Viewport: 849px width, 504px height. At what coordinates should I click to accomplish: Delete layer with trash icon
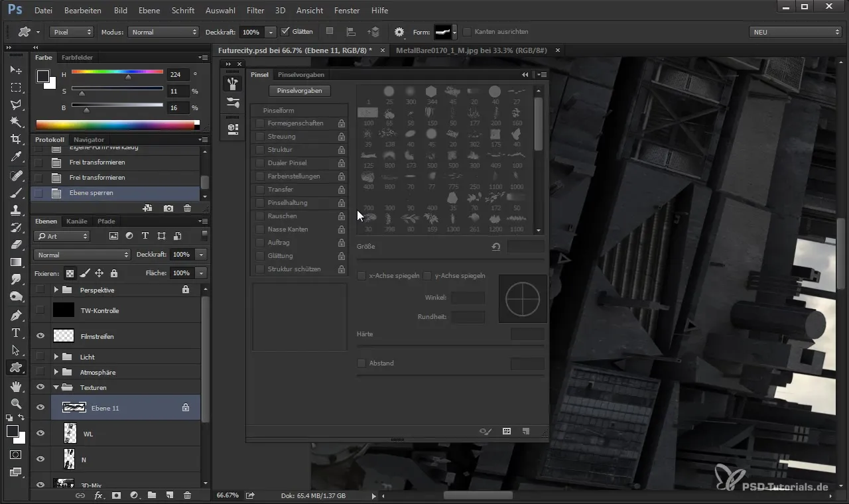tap(187, 495)
